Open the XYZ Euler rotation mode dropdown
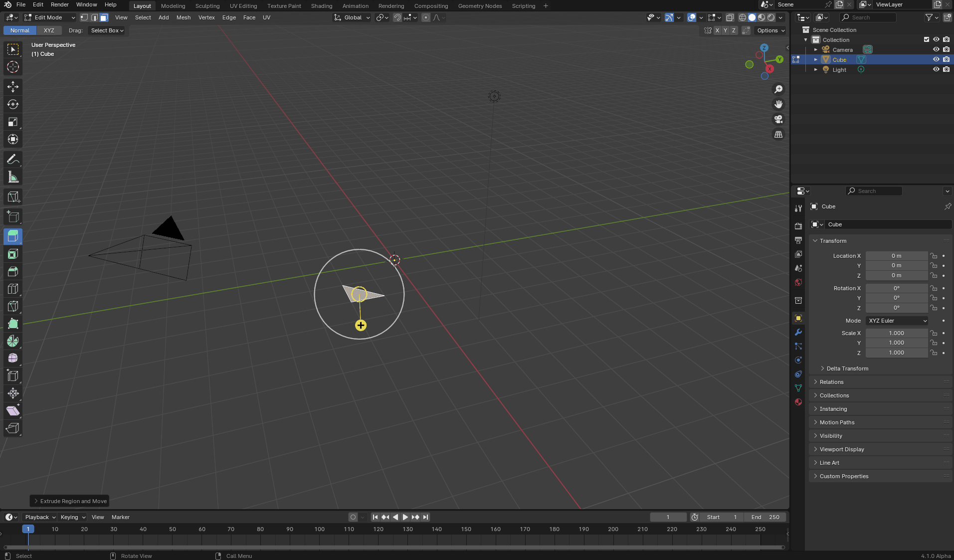The image size is (954, 560). [x=897, y=321]
